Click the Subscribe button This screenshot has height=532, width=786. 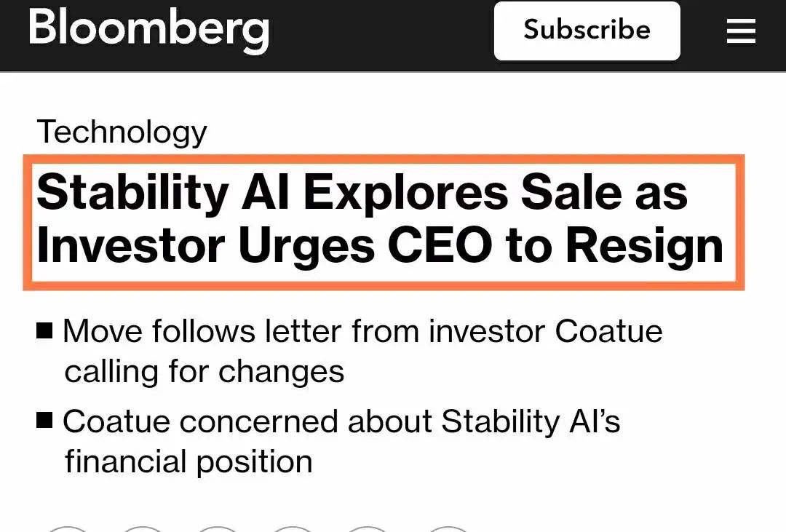point(587,31)
